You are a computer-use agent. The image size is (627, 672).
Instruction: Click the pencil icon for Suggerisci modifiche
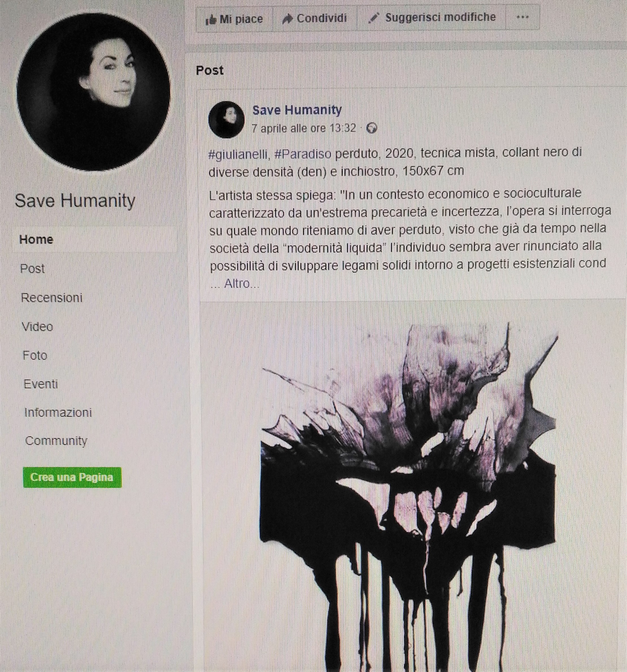pyautogui.click(x=374, y=18)
